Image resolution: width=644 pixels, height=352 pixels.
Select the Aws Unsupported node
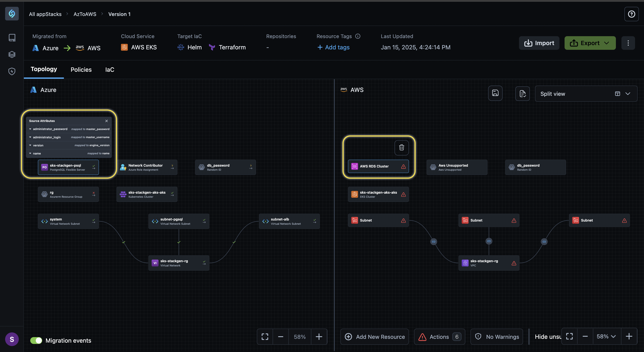(457, 167)
